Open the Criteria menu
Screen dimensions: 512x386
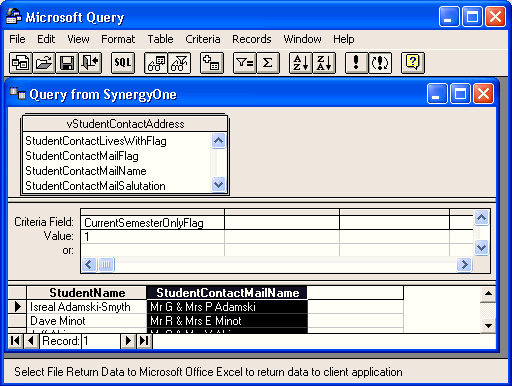pyautogui.click(x=203, y=39)
